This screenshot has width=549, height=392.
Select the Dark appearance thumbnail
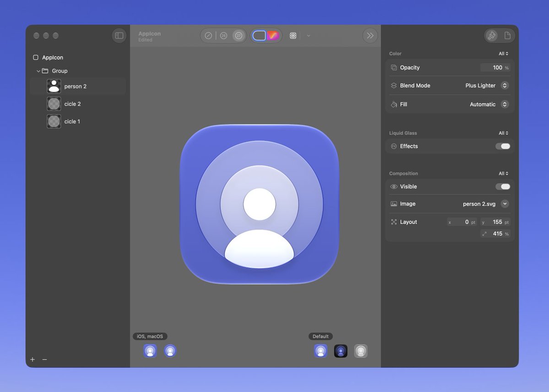click(x=341, y=351)
